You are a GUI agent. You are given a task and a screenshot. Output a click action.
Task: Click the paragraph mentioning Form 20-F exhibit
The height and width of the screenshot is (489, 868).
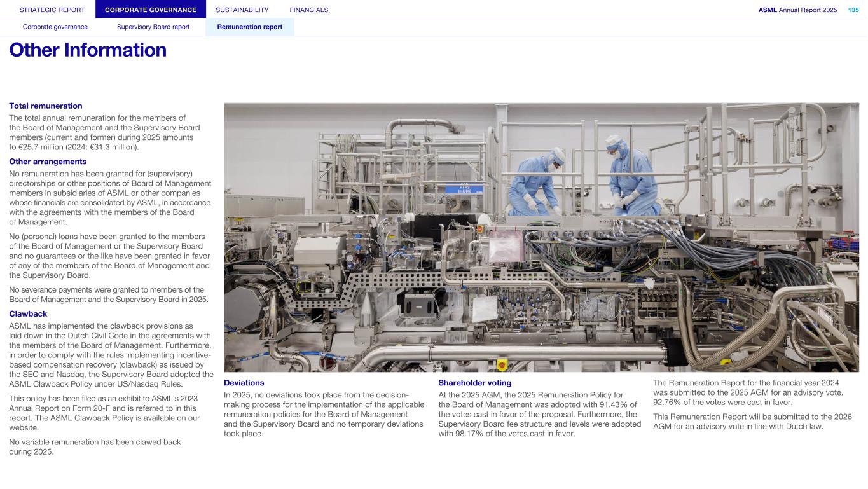pyautogui.click(x=105, y=413)
